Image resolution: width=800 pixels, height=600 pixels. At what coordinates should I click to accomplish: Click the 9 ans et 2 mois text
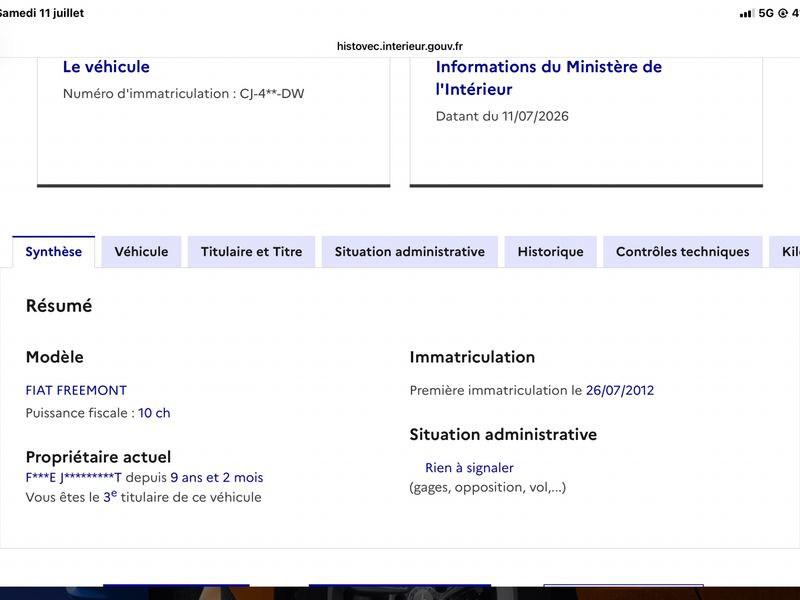[x=217, y=478]
